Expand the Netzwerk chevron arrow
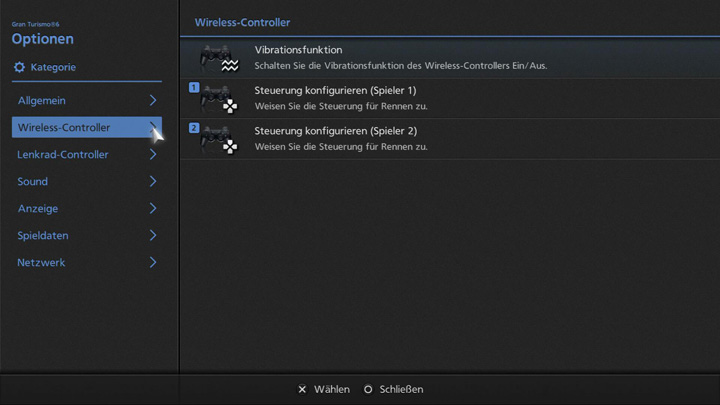Image resolution: width=720 pixels, height=405 pixels. pyautogui.click(x=153, y=262)
